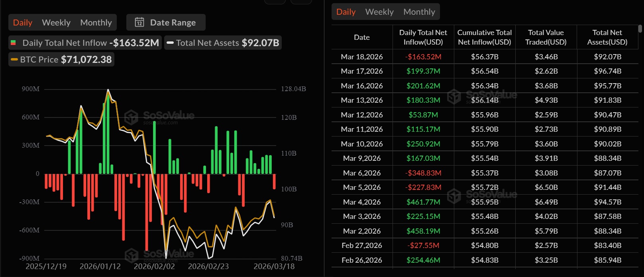The height and width of the screenshot is (277, 644).
Task: Click the 2026/02/02 x-axis label
Action: (x=154, y=266)
